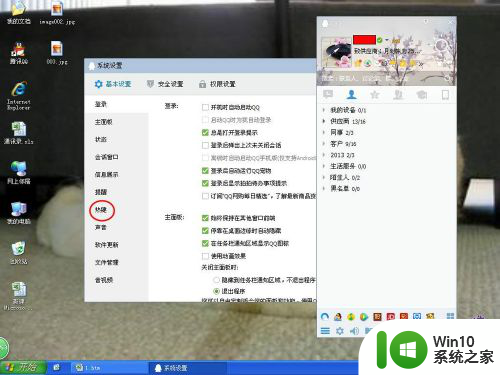Launch the blue ring app icon in QQ app bar
The width and height of the screenshot is (500, 375).
point(325,316)
